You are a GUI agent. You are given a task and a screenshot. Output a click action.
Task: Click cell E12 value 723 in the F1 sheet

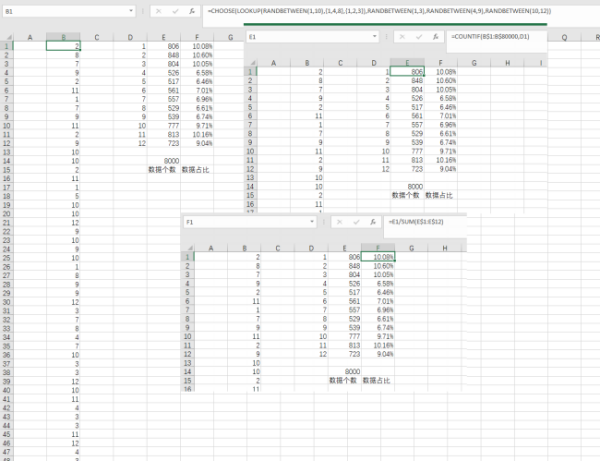click(x=344, y=354)
